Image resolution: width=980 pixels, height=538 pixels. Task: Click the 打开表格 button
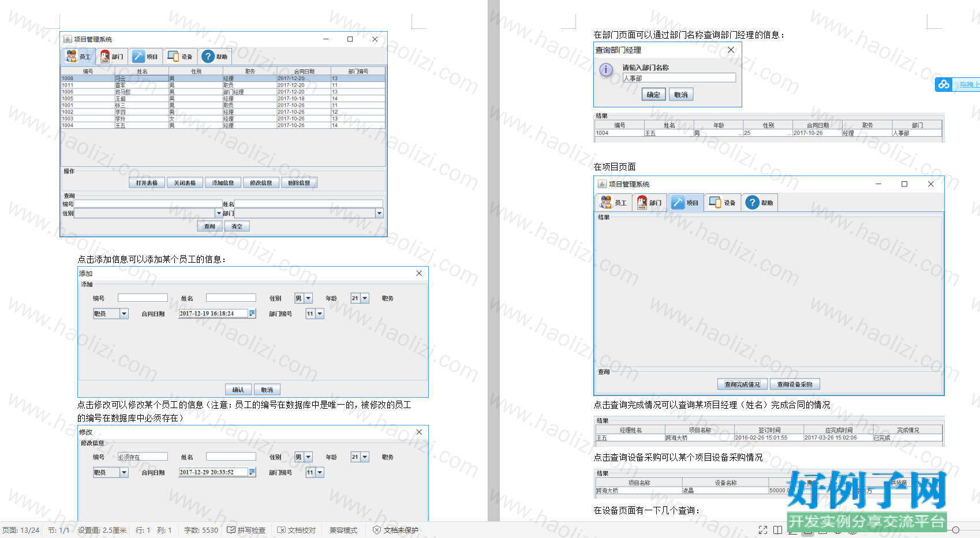(x=147, y=183)
